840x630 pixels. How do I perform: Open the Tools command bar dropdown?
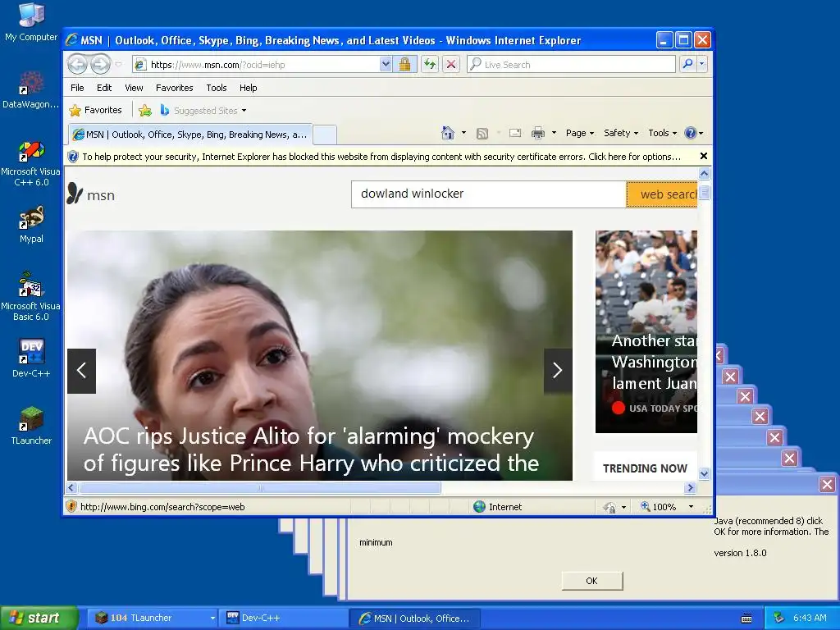point(663,133)
